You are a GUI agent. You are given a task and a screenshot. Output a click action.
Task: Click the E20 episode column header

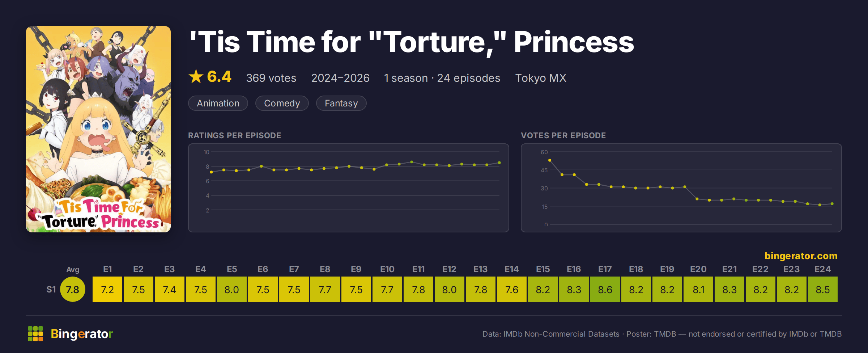coord(698,269)
